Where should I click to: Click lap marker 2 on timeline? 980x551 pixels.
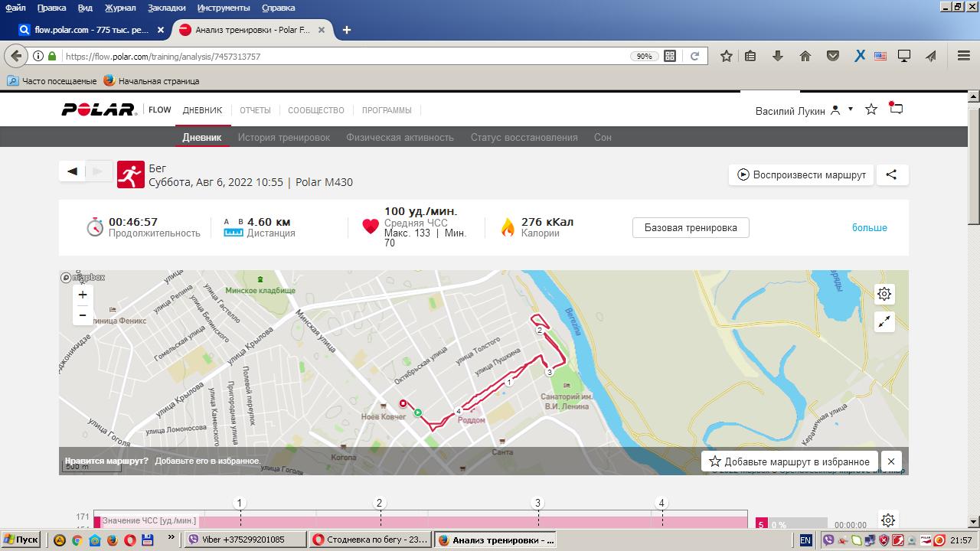tap(379, 504)
